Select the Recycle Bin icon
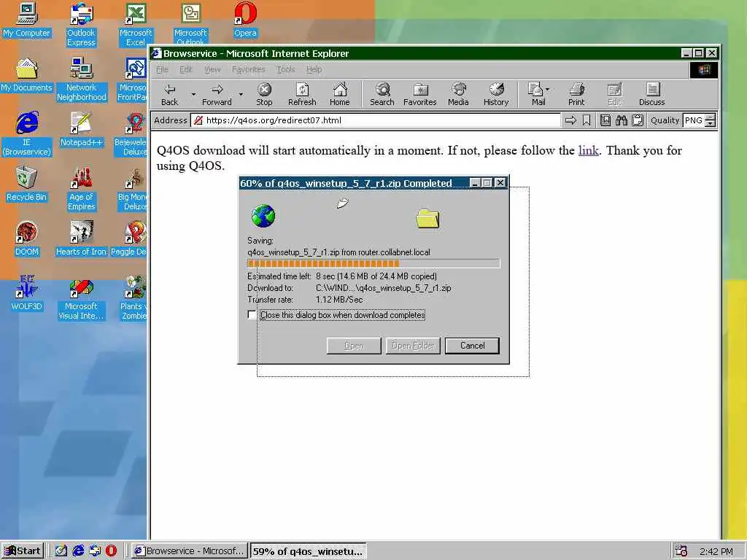 (x=27, y=184)
